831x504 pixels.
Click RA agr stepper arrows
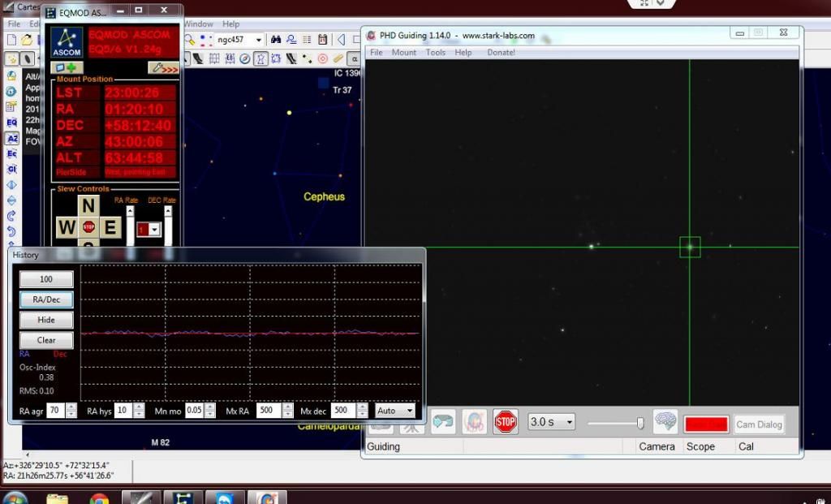pyautogui.click(x=71, y=410)
